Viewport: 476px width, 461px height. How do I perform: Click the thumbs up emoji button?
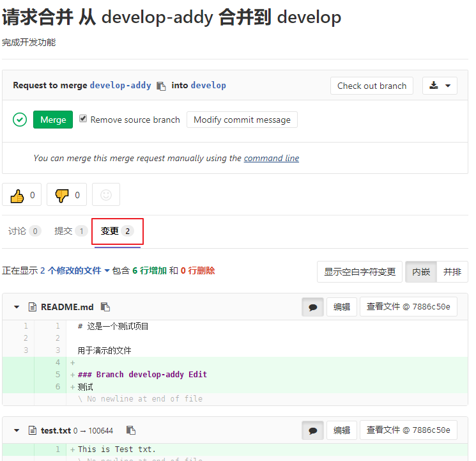[22, 195]
